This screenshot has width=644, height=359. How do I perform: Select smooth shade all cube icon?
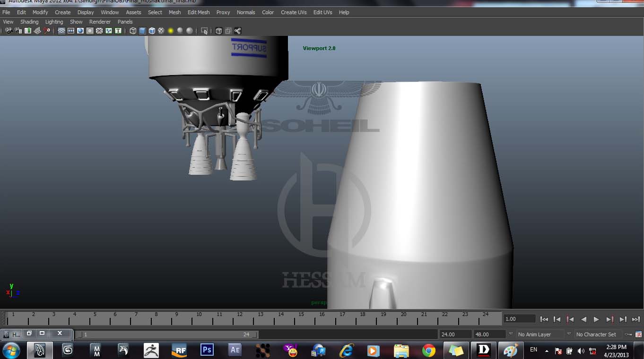pos(142,31)
